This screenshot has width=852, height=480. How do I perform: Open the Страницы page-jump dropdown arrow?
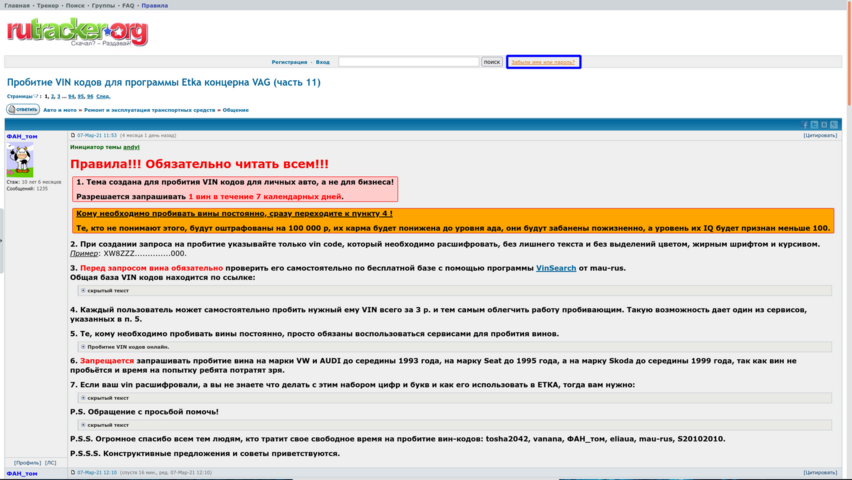pos(36,97)
